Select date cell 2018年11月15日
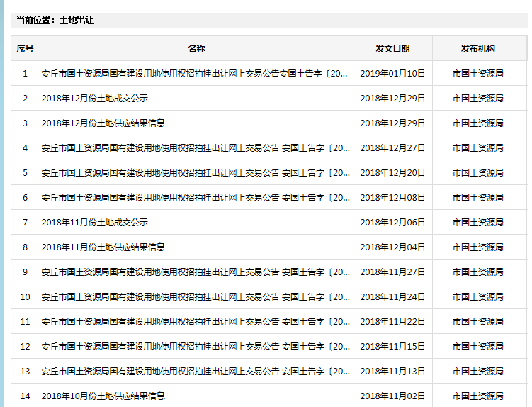The width and height of the screenshot is (532, 407). [x=392, y=346]
